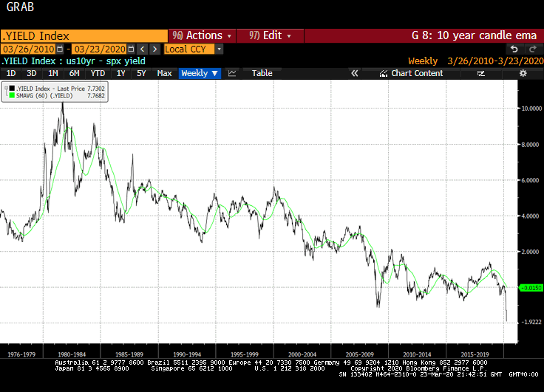Collapse panel with double chevron icon
The height and width of the screenshot is (392, 544).
pos(354,73)
